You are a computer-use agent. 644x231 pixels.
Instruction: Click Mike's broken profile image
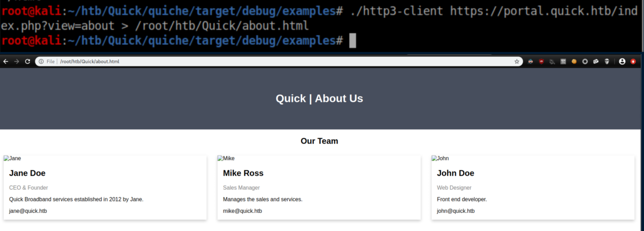click(226, 159)
